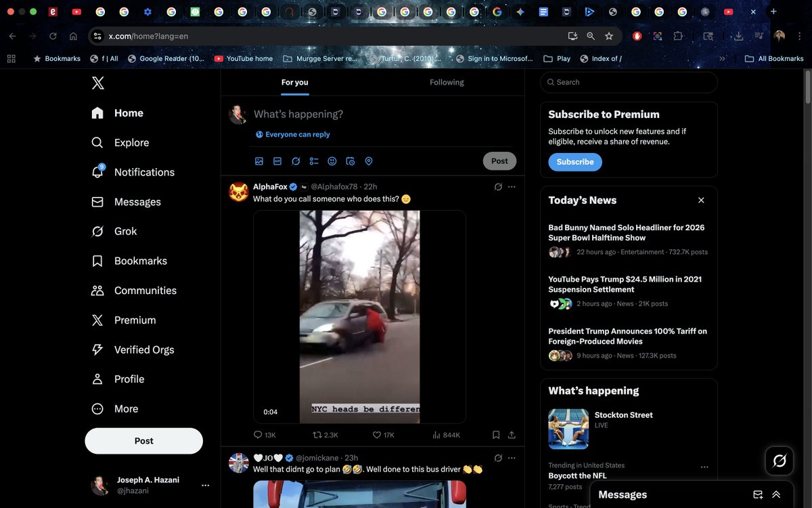This screenshot has width=812, height=508.
Task: Tag location icon in composer
Action: coord(369,161)
